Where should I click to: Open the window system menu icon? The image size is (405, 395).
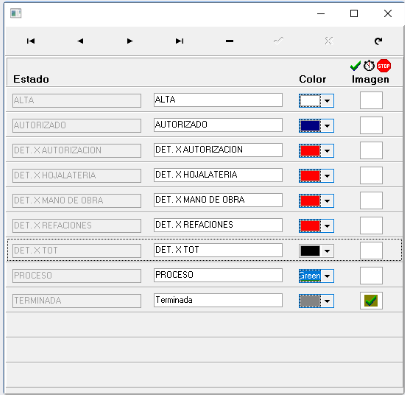(16, 13)
